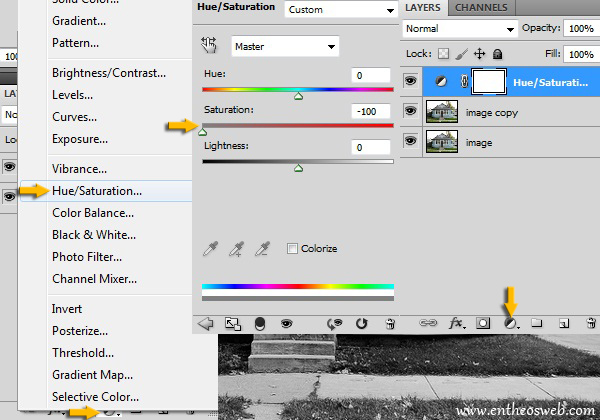Viewport: 600px width, 420px height.
Task: Choose Gradient... from the adjustment menu
Action: click(79, 21)
